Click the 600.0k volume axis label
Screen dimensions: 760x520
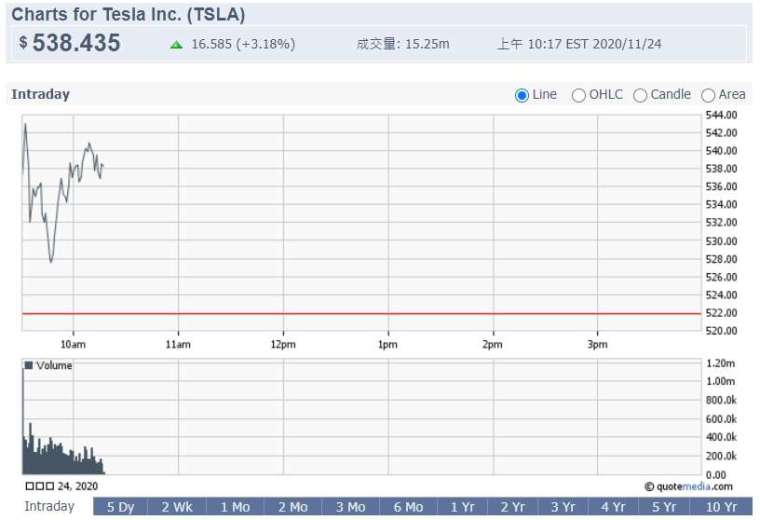click(721, 419)
